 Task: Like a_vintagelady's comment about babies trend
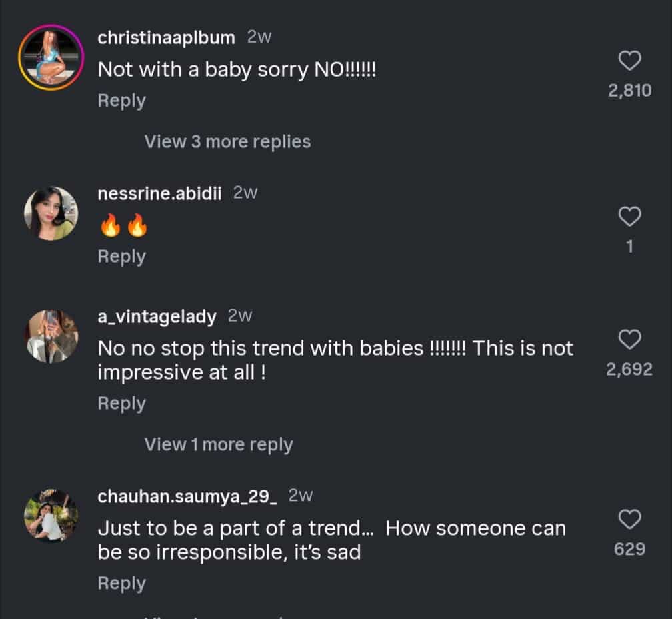[630, 340]
